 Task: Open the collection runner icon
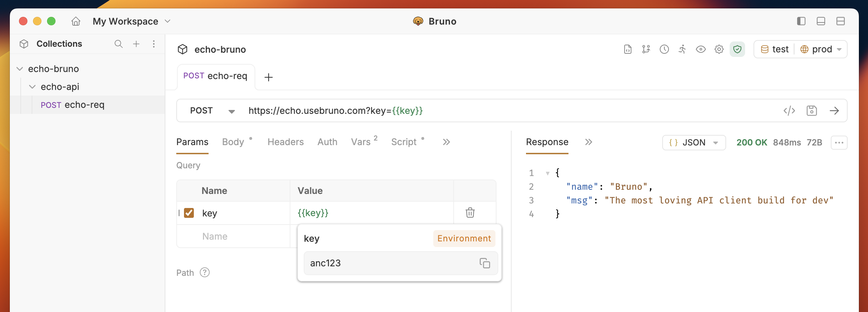tap(682, 49)
